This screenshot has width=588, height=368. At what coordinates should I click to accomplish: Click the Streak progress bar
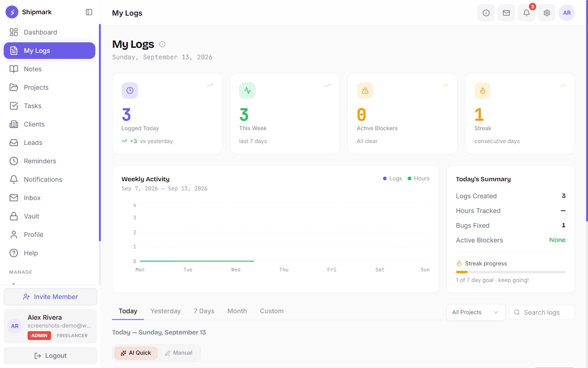(511, 272)
